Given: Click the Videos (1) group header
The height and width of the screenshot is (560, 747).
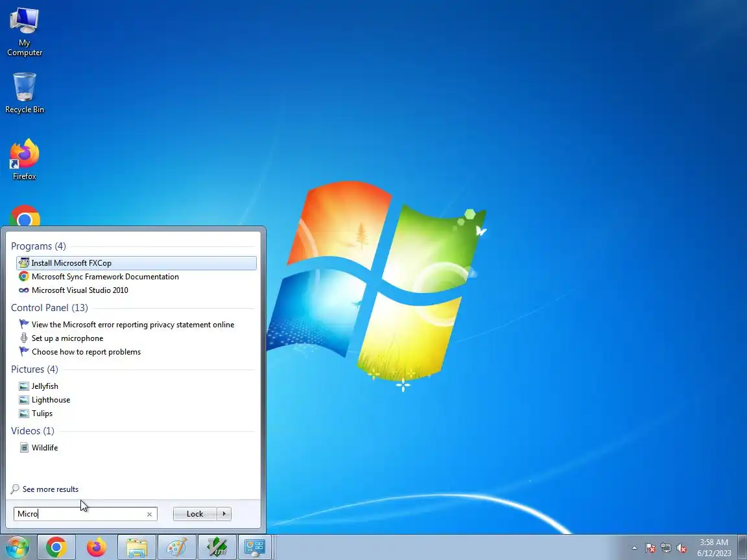Looking at the screenshot, I should pos(33,431).
